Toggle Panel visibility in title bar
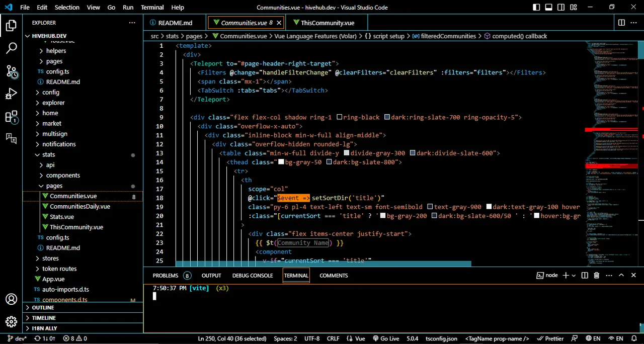The image size is (644, 344). pyautogui.click(x=548, y=7)
